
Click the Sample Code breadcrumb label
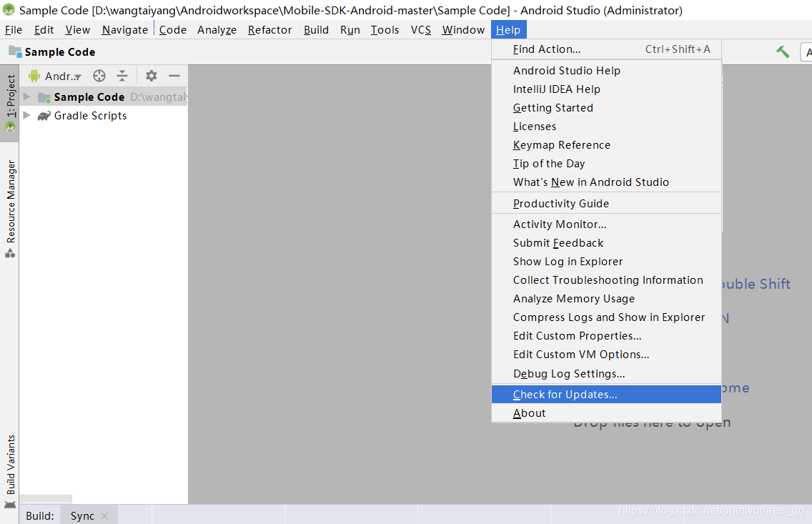point(60,51)
